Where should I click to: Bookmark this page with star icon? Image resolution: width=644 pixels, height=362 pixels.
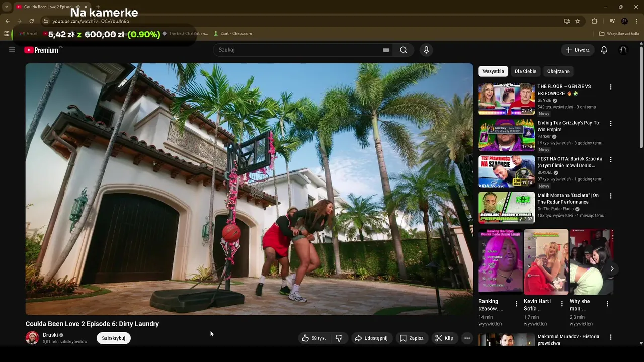point(578,21)
